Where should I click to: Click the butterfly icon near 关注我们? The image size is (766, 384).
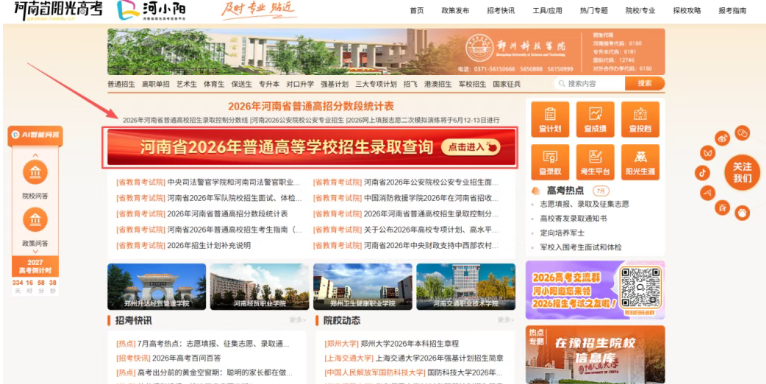(x=707, y=153)
